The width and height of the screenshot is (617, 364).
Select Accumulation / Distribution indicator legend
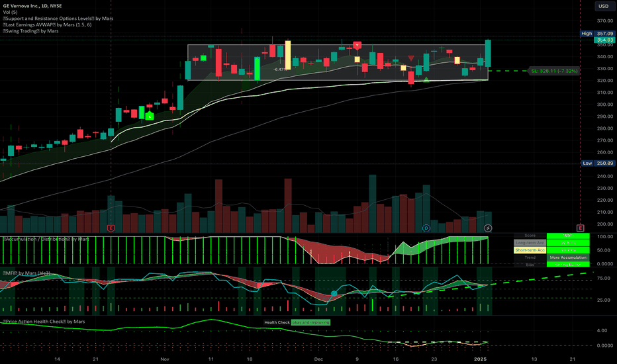pos(46,240)
